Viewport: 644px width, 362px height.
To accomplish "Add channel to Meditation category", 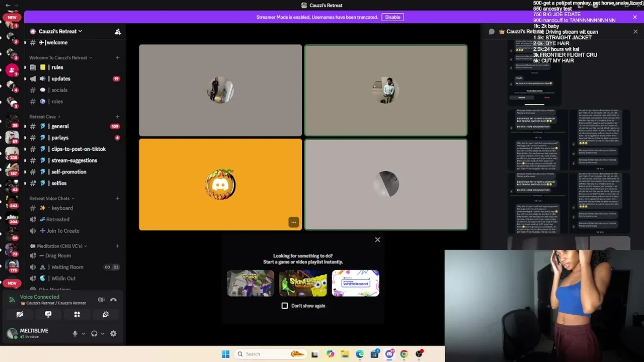I will tap(117, 246).
